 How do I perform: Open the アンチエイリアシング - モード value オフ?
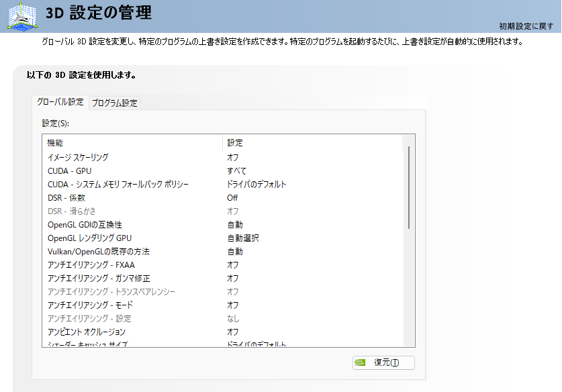(x=232, y=305)
